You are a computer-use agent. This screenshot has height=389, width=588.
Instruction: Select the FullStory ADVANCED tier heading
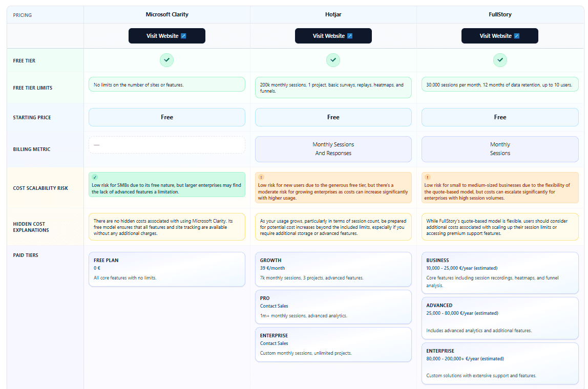pos(439,306)
